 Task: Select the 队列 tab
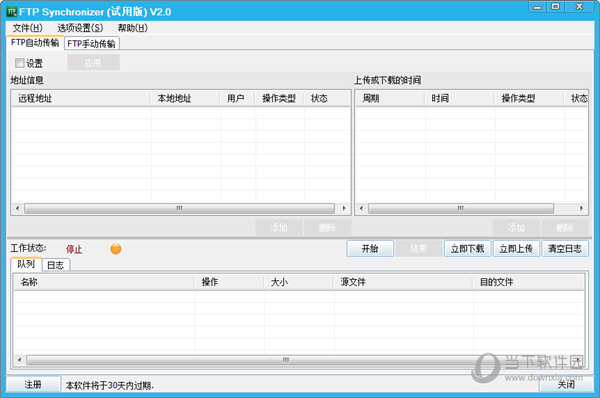26,264
